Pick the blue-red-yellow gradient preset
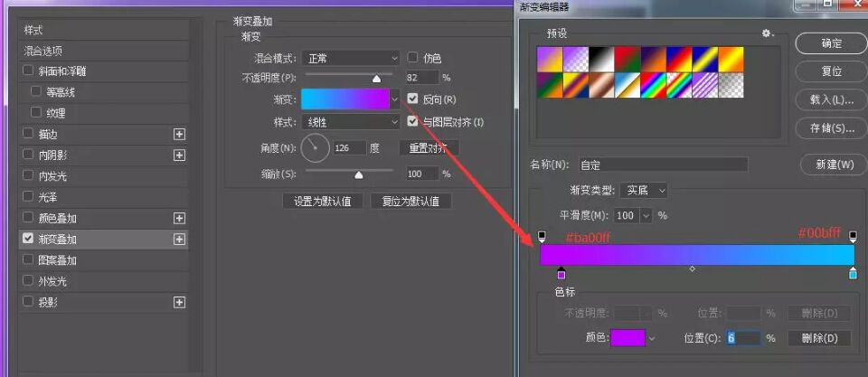 pos(679,60)
